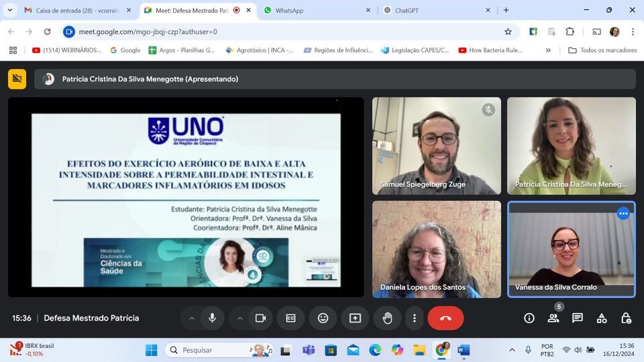Show the participants list
This screenshot has width=644, height=362.
(553, 318)
